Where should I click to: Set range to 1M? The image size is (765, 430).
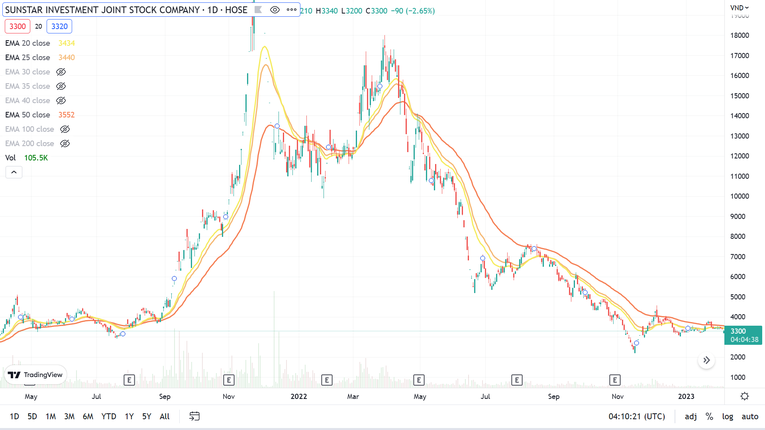(x=51, y=416)
